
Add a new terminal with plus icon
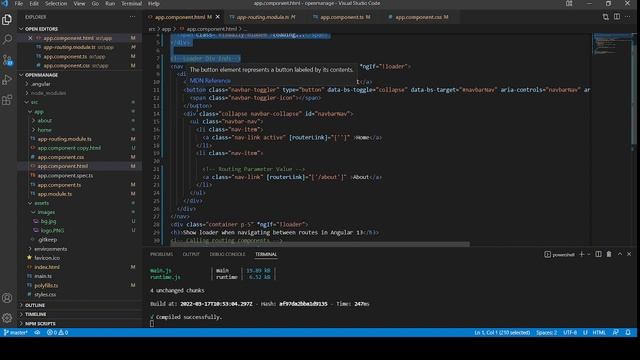tap(582, 254)
